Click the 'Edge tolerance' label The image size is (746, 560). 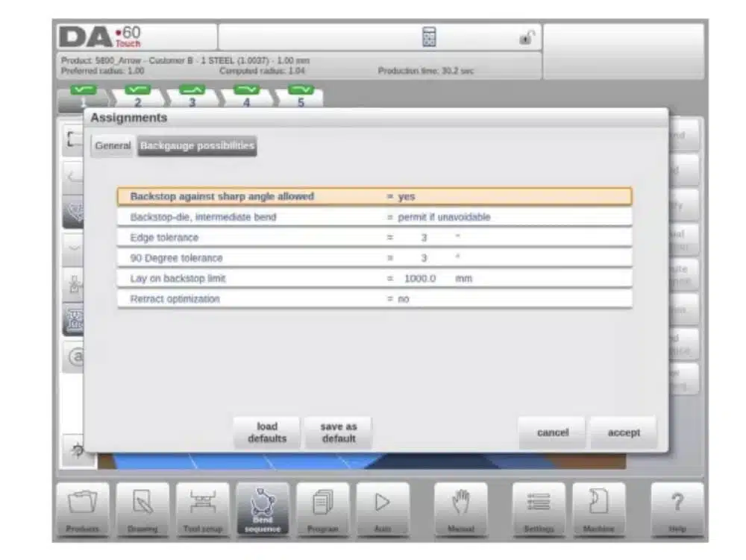coord(164,238)
